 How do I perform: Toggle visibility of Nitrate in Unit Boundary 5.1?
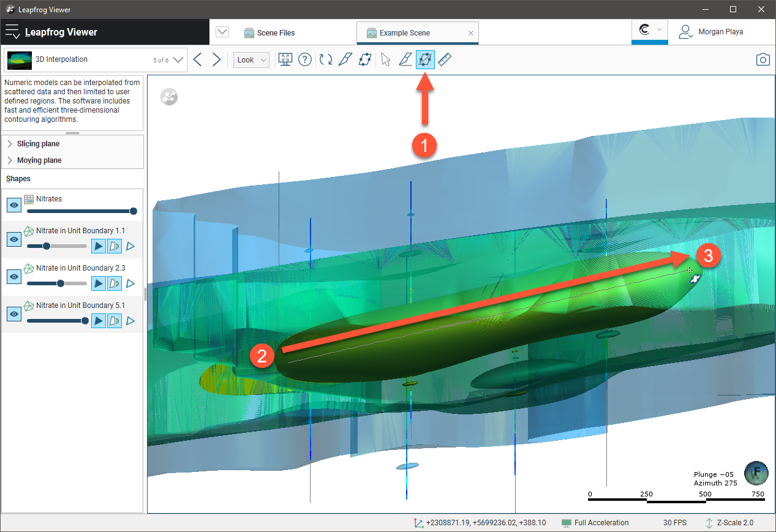point(14,314)
